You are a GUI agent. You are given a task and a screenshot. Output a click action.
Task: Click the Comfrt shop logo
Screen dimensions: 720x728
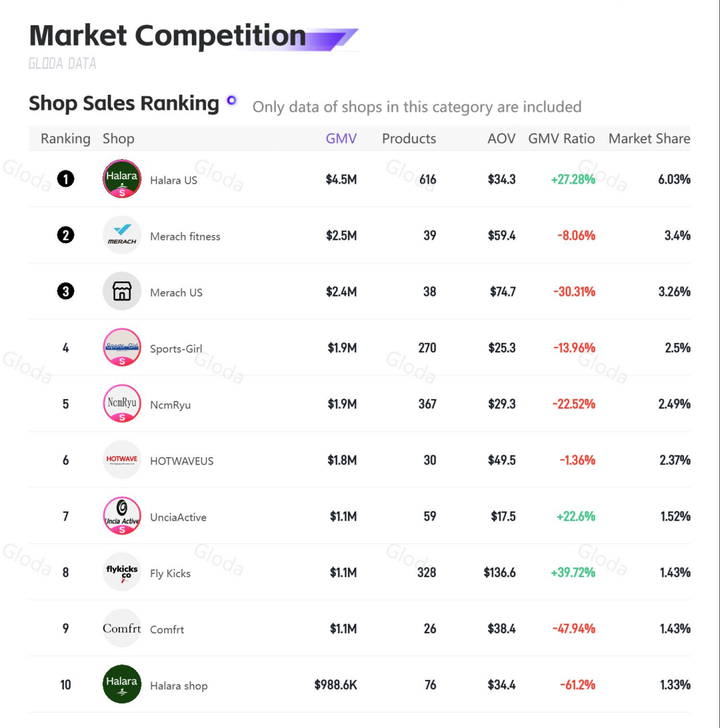tap(122, 628)
